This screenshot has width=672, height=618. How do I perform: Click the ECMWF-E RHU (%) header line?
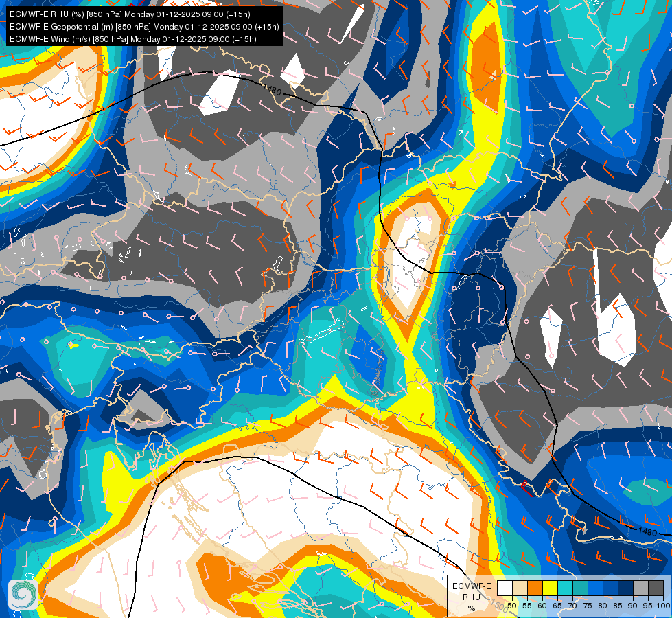(130, 14)
